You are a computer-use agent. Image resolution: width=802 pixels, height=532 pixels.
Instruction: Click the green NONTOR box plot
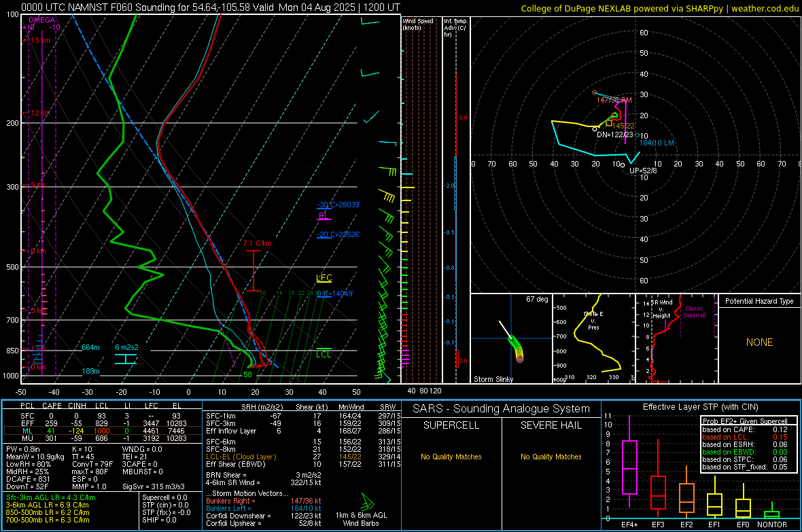click(772, 512)
